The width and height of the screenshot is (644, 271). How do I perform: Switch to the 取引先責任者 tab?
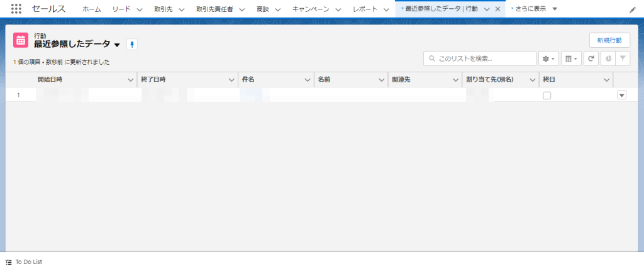[215, 9]
